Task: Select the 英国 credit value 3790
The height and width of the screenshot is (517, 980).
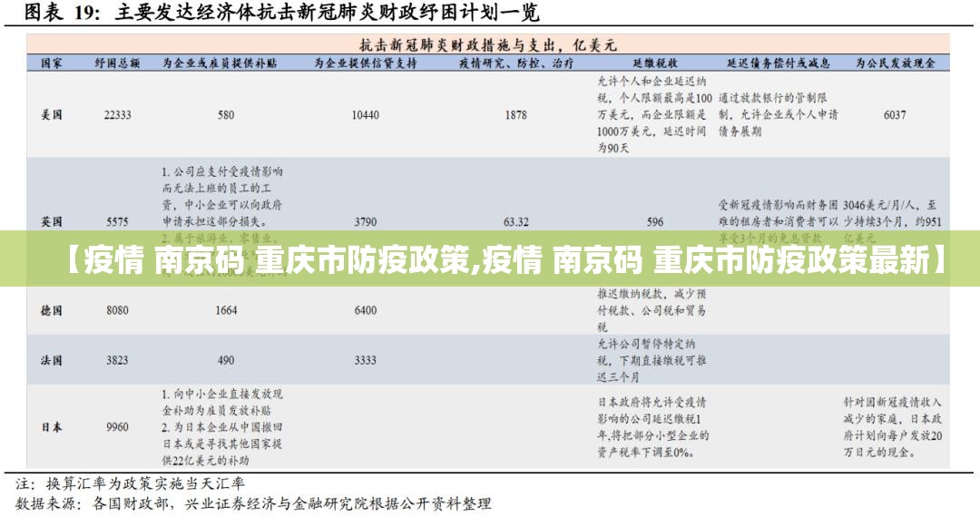Action: click(365, 221)
